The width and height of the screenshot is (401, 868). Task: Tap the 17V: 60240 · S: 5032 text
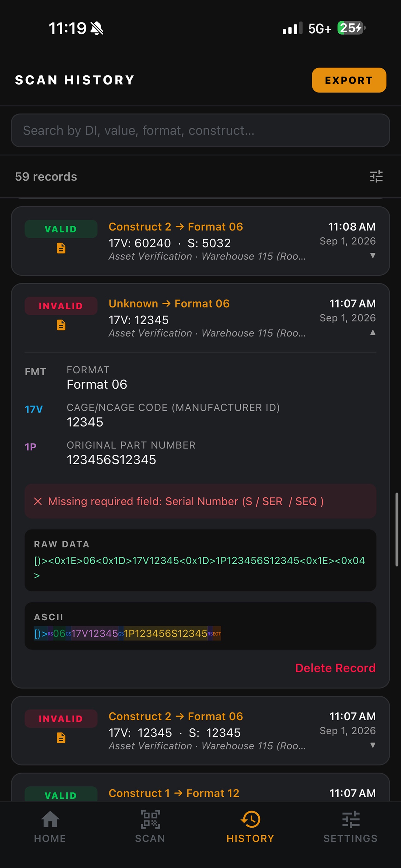click(170, 243)
